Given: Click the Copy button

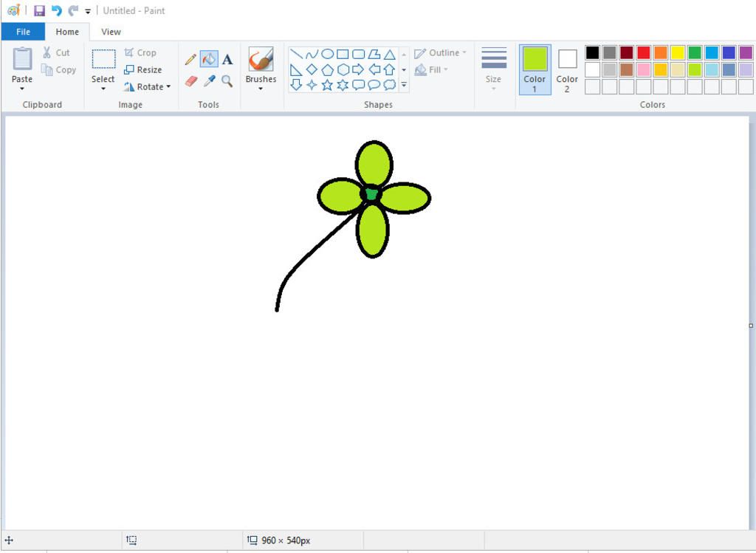Looking at the screenshot, I should [x=58, y=70].
